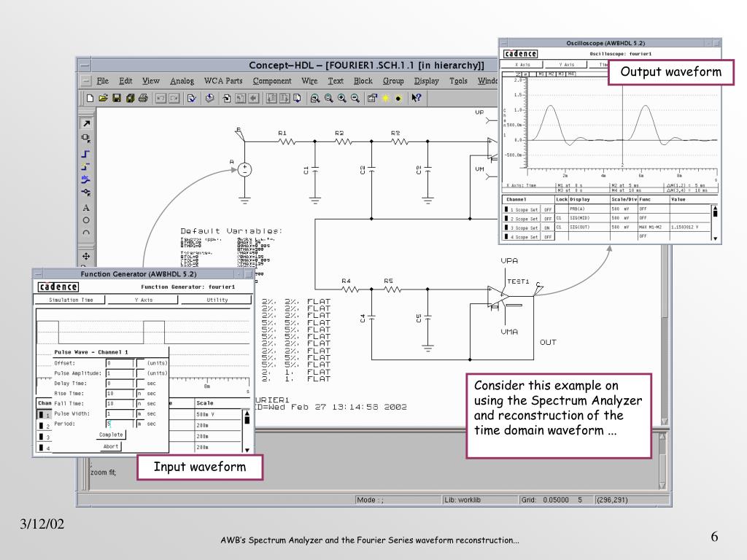The height and width of the screenshot is (560, 747).
Task: Click the attributes properties toolbar icon
Action: pyautogui.click(x=372, y=98)
